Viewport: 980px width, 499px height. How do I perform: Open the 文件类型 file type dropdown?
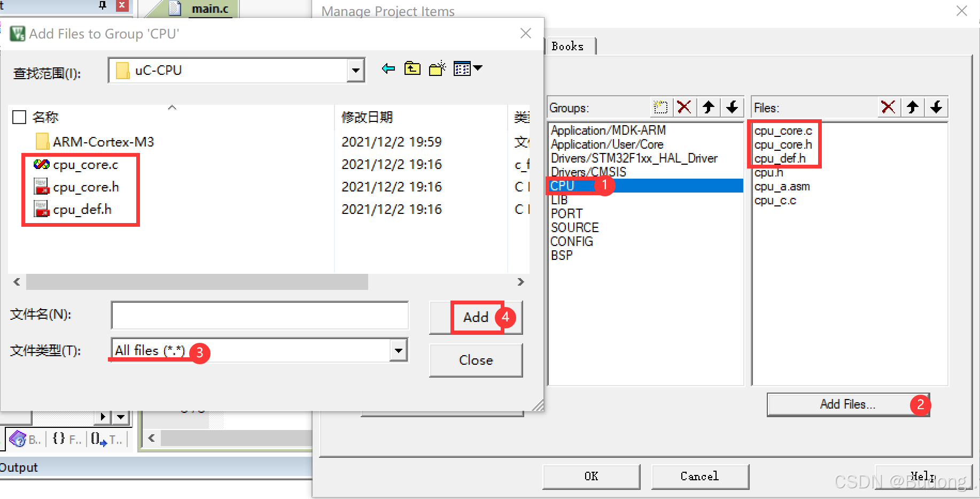(399, 350)
